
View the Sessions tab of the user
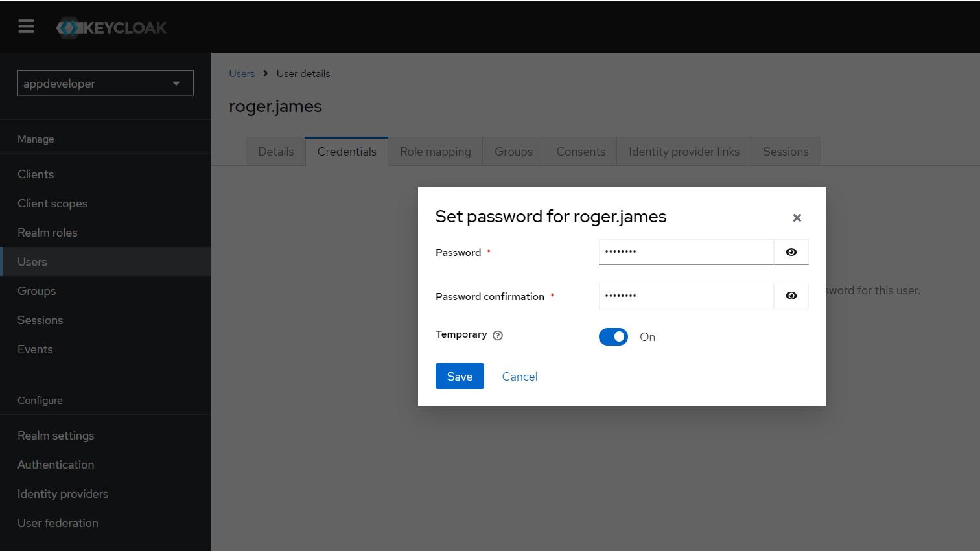[x=786, y=152]
